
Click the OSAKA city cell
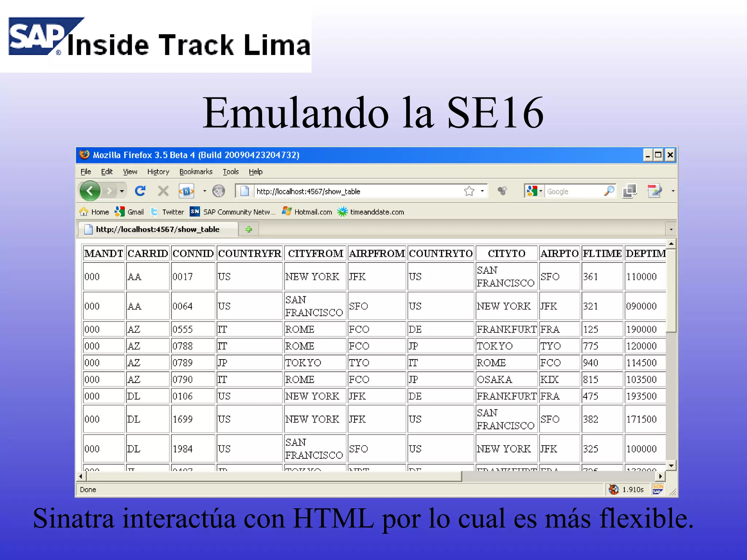coord(506,380)
